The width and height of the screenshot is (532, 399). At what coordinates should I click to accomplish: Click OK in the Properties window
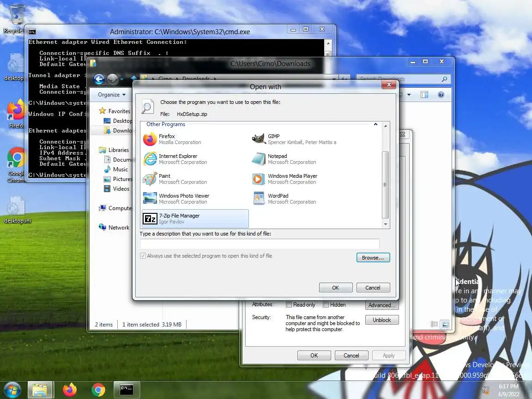point(314,355)
